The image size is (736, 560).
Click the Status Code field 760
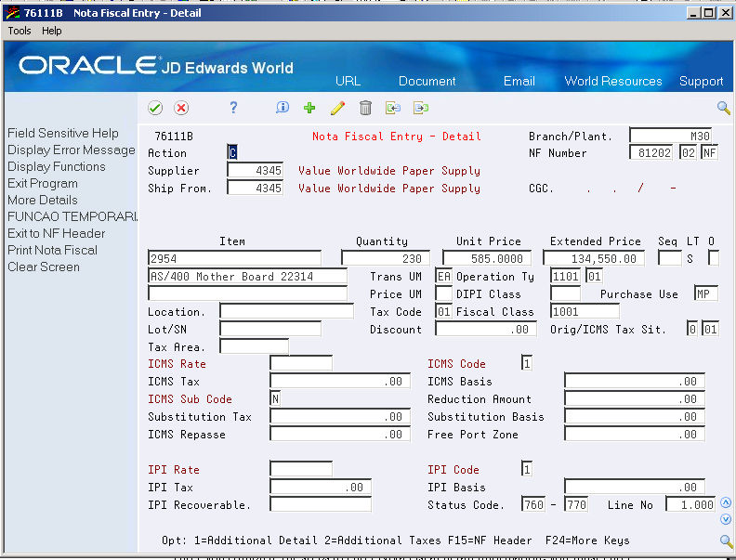pos(533,504)
